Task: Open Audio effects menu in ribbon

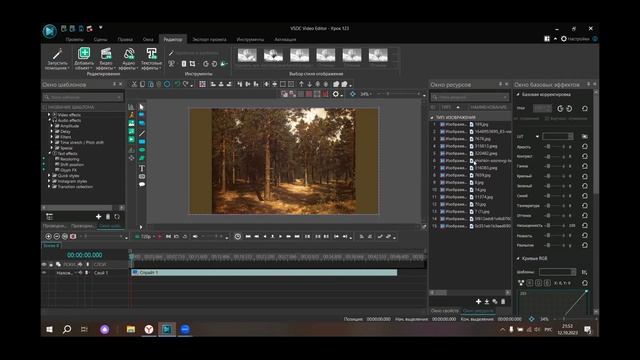Action: [x=129, y=59]
